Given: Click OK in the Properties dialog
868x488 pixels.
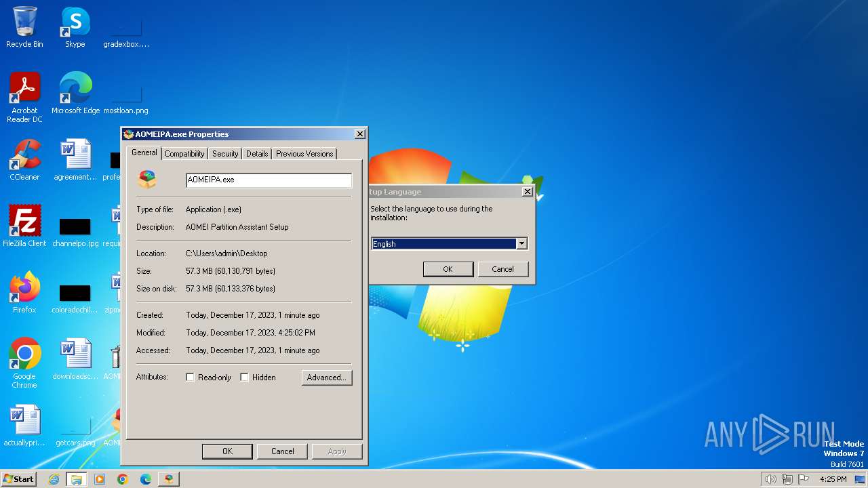Looking at the screenshot, I should click(227, 451).
